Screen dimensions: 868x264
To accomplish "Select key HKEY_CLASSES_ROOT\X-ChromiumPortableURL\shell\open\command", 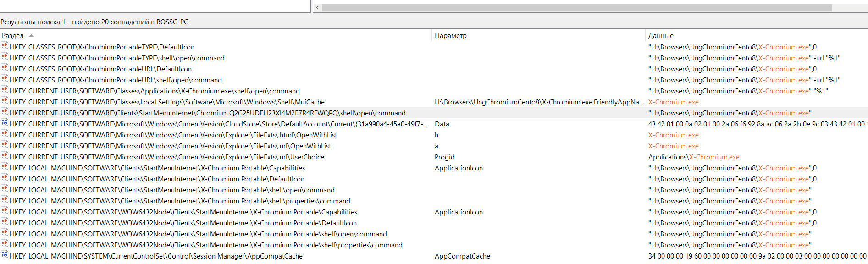I will 116,80.
